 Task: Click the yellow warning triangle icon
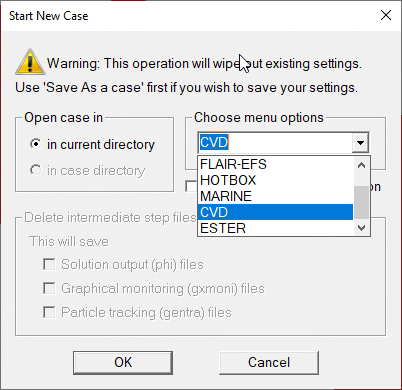30,62
